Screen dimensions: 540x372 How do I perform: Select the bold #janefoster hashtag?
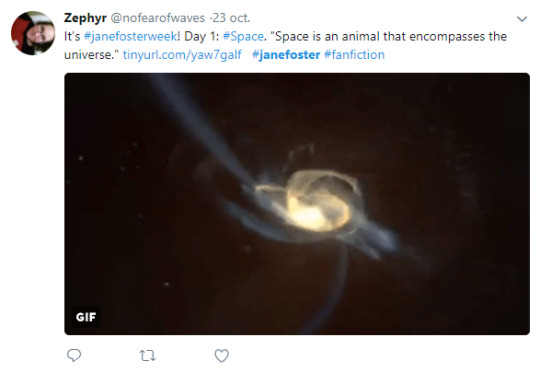point(286,55)
